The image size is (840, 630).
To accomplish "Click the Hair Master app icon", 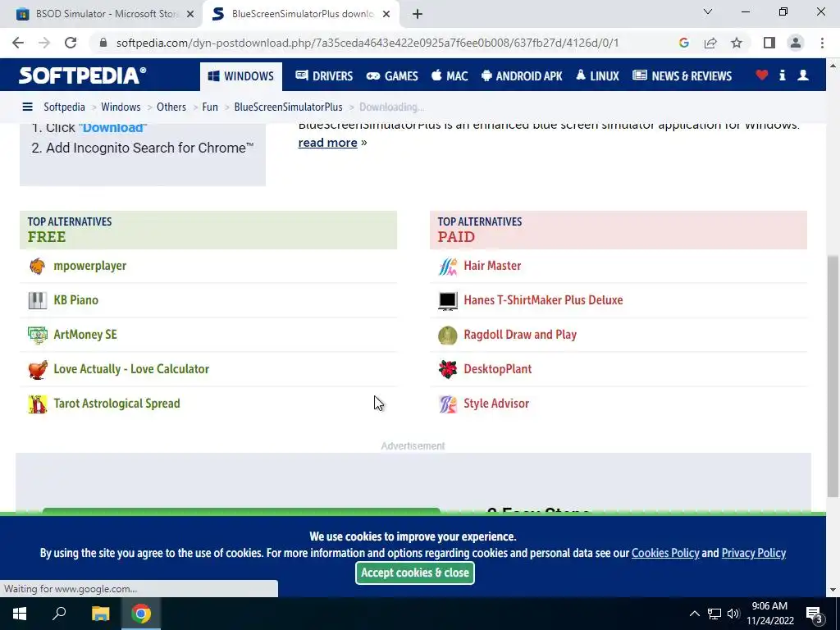I will [x=447, y=266].
